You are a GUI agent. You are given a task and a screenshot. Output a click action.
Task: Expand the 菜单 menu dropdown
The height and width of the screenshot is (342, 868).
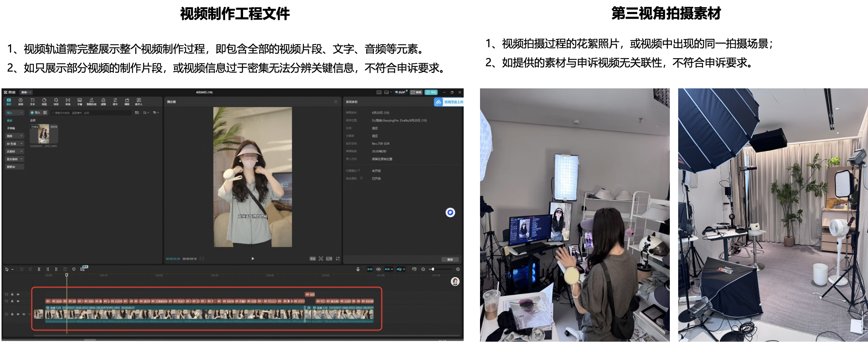(x=26, y=92)
